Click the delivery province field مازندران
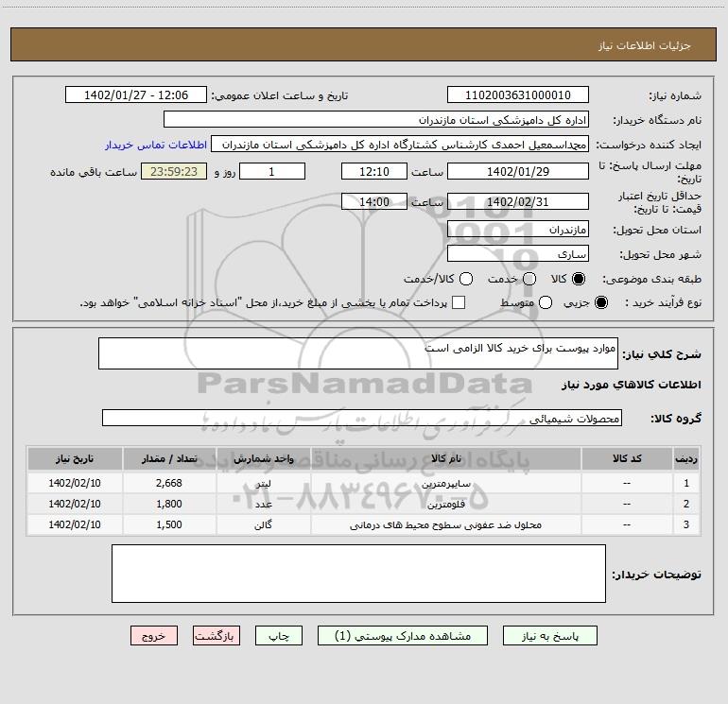 point(518,230)
